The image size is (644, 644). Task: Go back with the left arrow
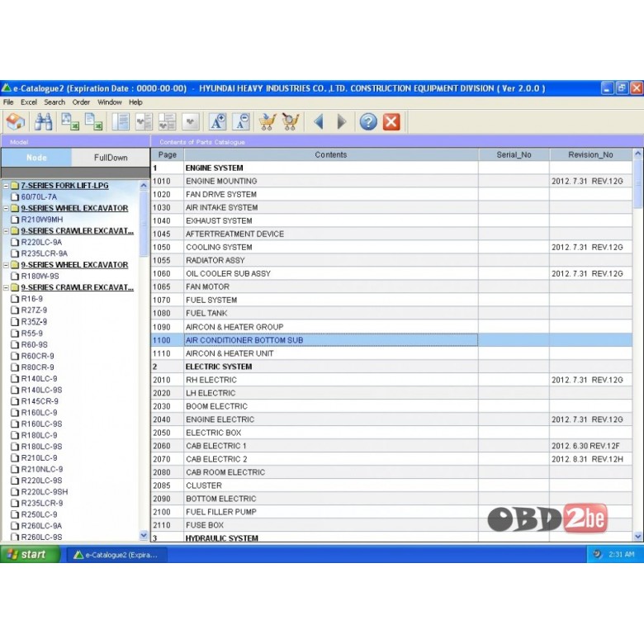pyautogui.click(x=319, y=122)
